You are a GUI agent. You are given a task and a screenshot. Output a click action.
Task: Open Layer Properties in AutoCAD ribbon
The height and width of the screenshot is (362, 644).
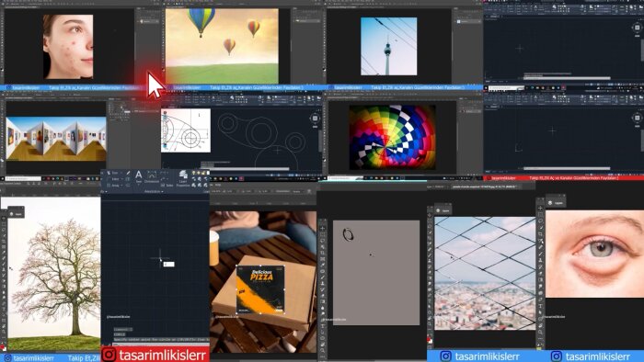click(183, 179)
